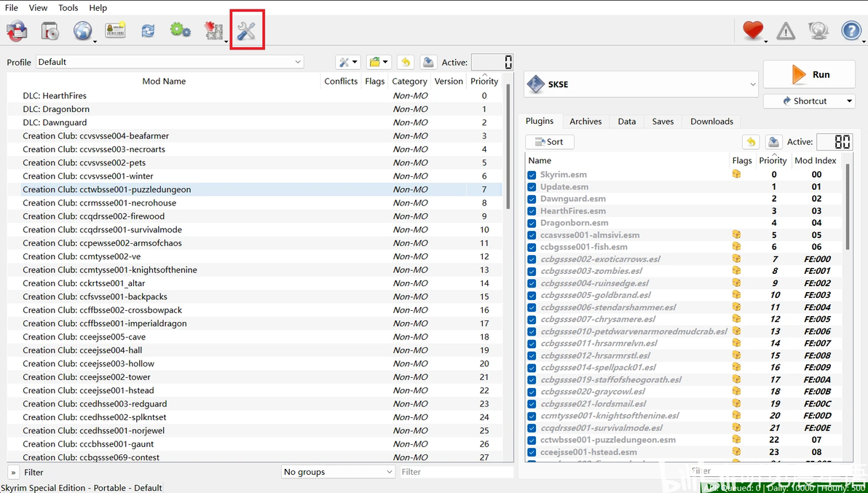Open mod list wrench actions dropdown

[x=348, y=62]
